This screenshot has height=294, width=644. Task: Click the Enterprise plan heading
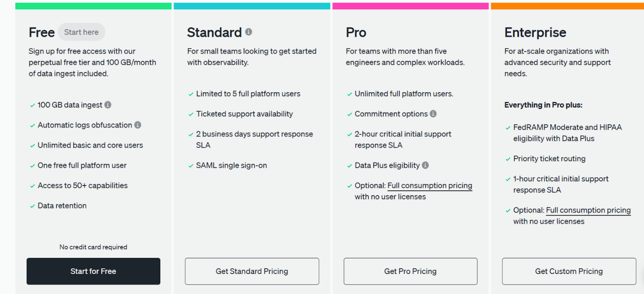[x=535, y=32]
